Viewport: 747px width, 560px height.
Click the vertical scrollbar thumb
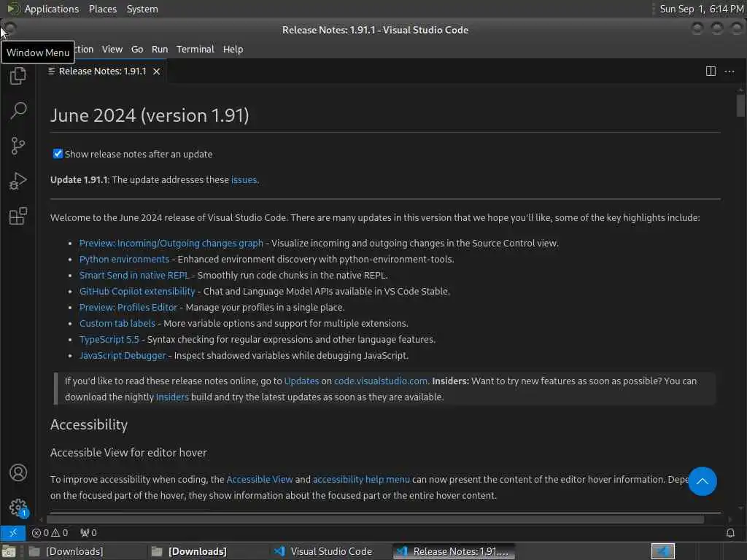tap(740, 105)
